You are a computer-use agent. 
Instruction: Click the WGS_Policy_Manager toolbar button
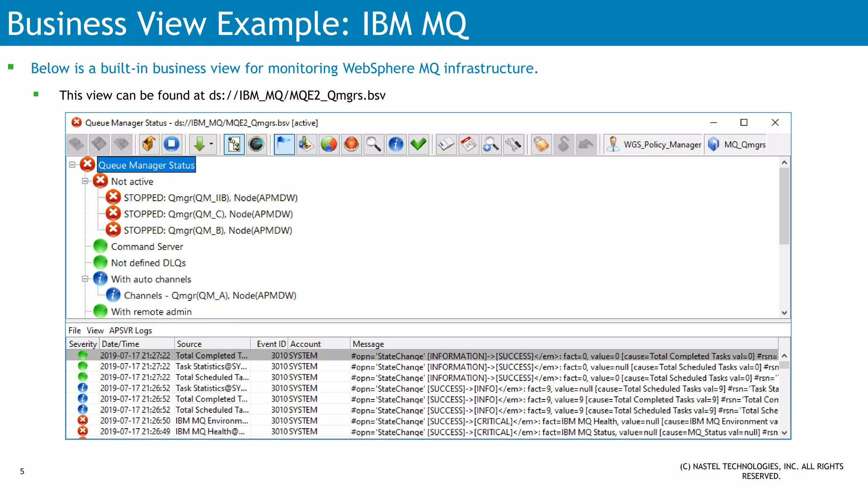[654, 144]
